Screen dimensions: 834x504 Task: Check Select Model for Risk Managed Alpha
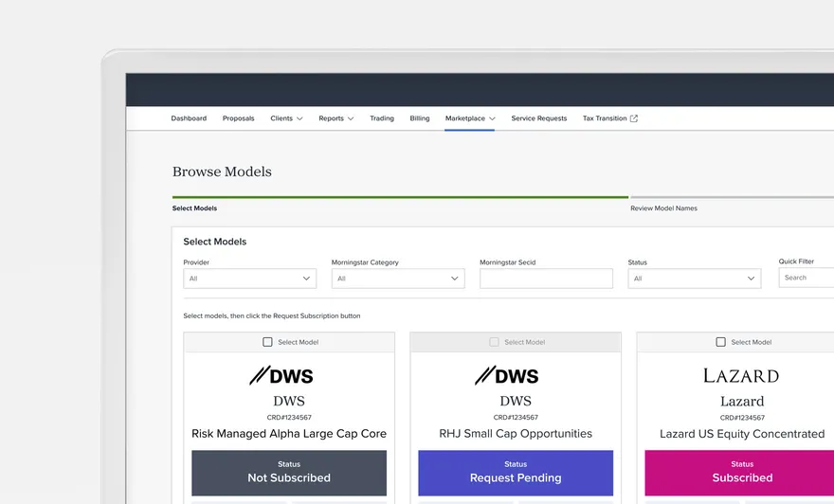pos(267,342)
